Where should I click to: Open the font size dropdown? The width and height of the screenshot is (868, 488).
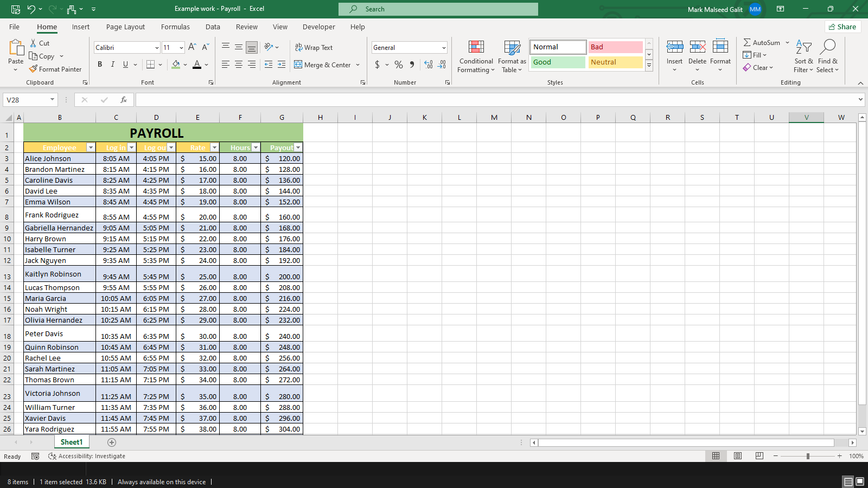point(181,48)
